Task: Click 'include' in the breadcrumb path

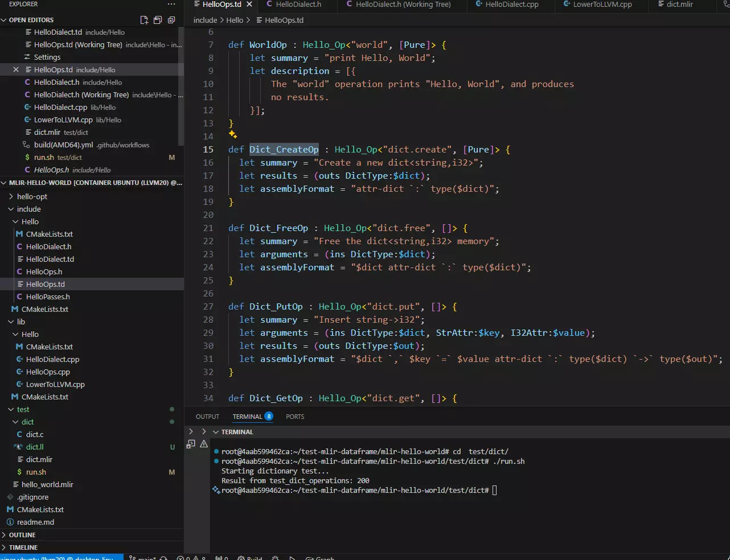Action: [205, 20]
